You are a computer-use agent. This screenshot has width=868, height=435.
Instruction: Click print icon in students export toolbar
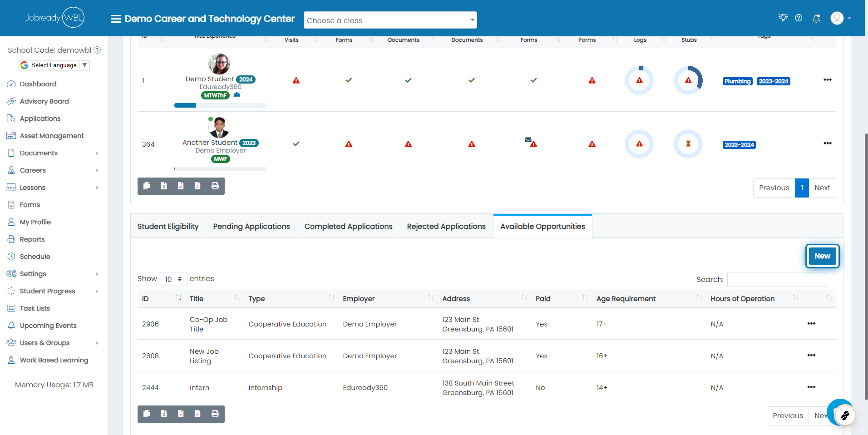point(215,186)
